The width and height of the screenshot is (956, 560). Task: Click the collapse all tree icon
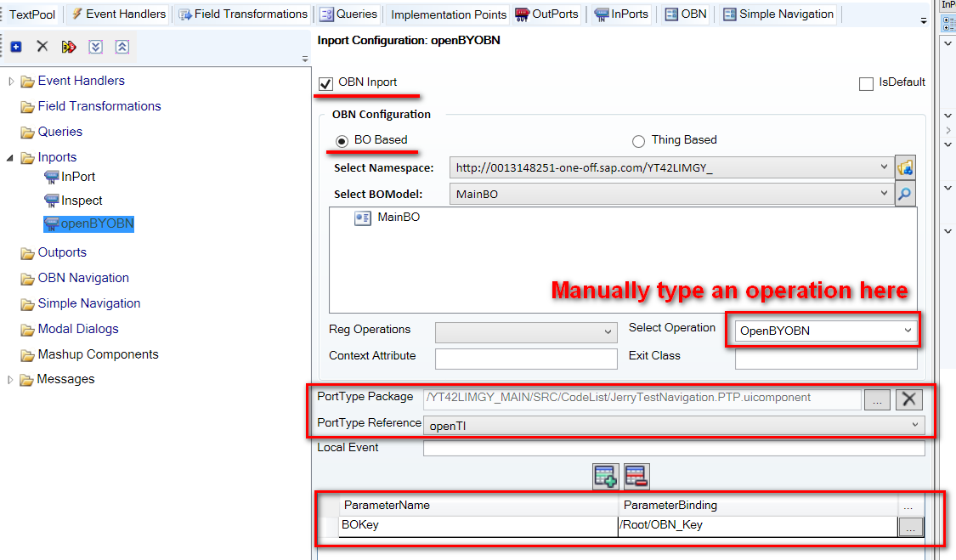pyautogui.click(x=122, y=47)
